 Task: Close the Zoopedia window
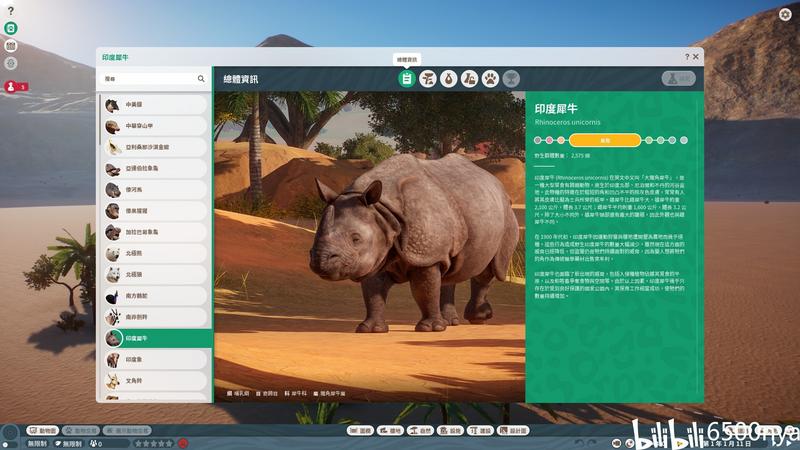[695, 57]
